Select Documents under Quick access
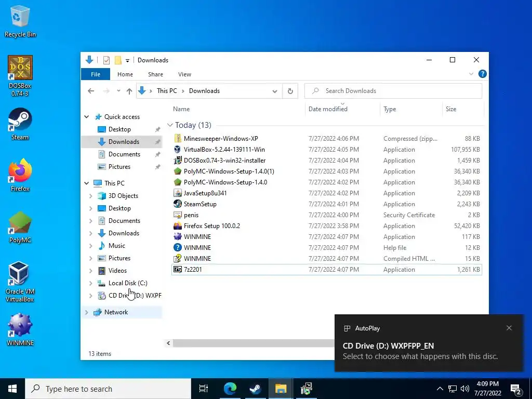 [x=124, y=154]
